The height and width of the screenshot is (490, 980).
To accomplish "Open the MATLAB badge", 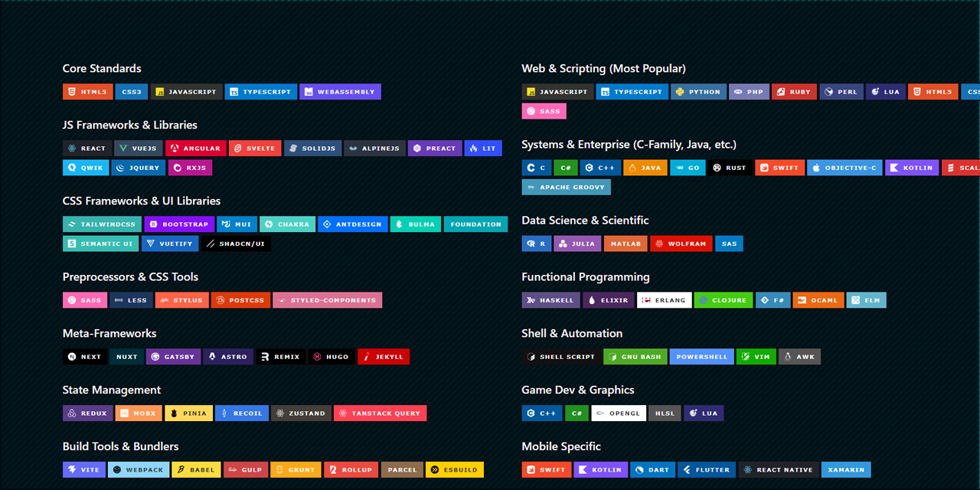I will point(626,243).
